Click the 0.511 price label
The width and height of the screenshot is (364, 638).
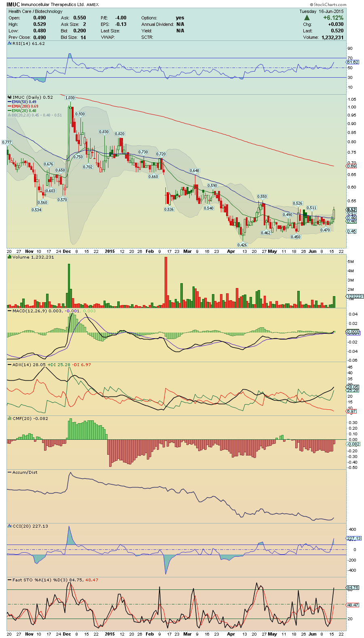click(x=311, y=208)
